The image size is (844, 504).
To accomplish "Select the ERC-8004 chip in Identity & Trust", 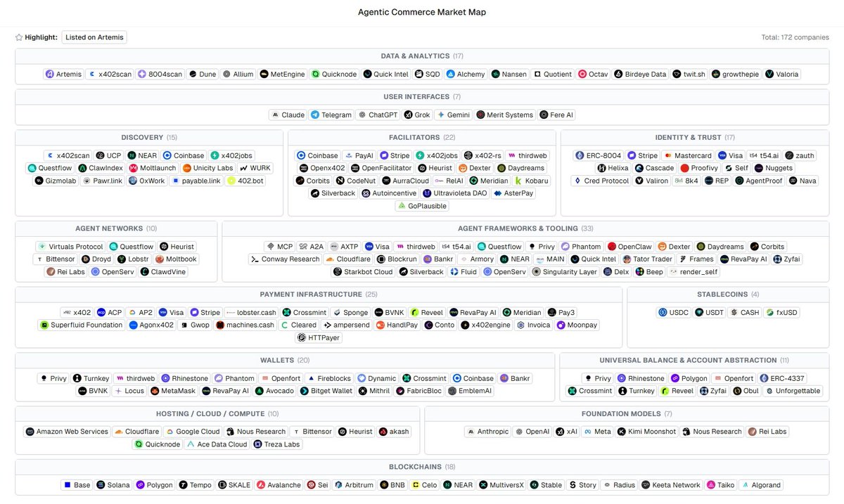I will click(x=599, y=155).
